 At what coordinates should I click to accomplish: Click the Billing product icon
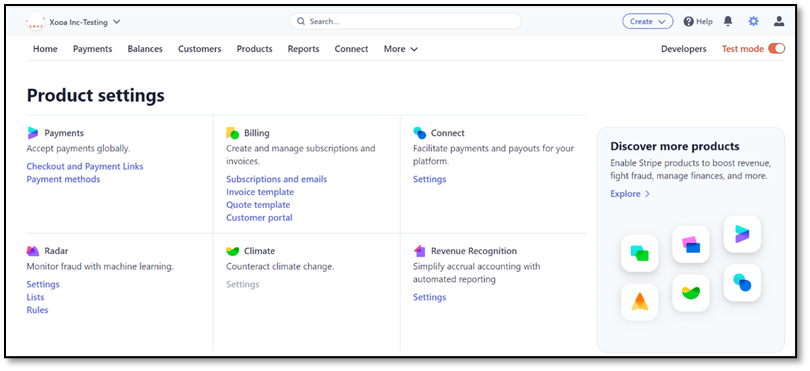tap(232, 133)
